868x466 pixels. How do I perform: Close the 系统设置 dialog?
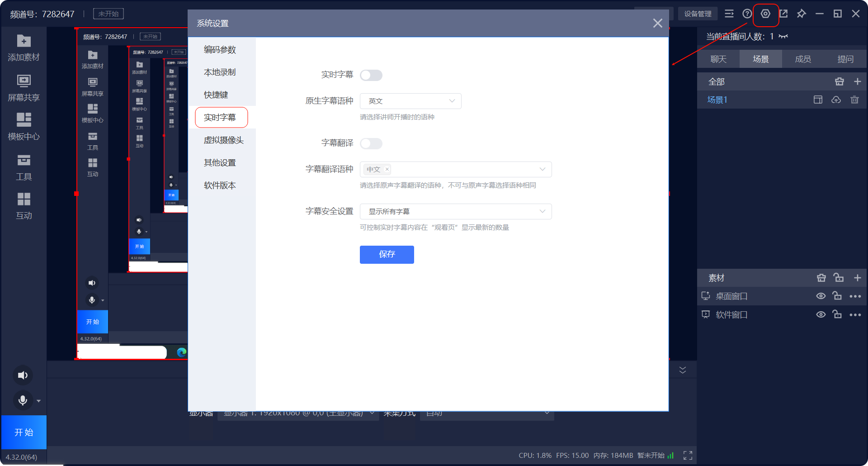(658, 23)
